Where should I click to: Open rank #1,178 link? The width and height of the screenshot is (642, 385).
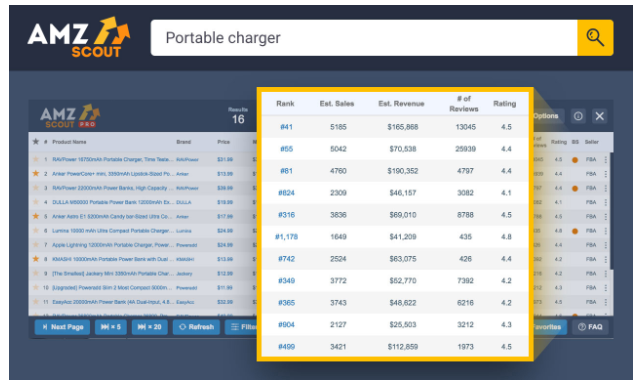286,237
